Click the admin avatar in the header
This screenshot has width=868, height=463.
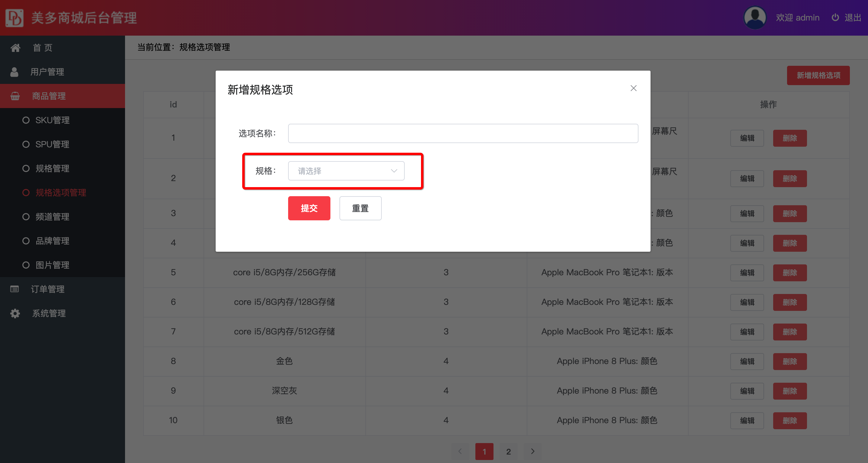[x=754, y=18]
